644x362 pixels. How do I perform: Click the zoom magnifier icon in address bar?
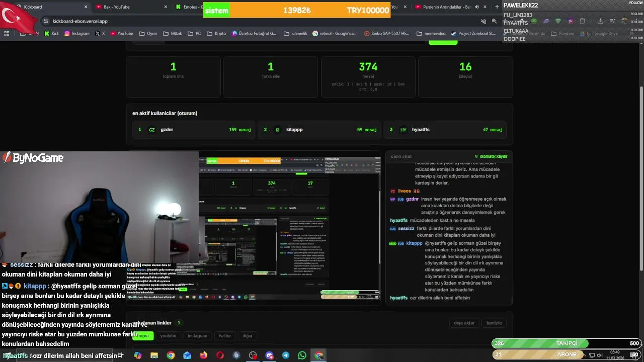coord(494,21)
